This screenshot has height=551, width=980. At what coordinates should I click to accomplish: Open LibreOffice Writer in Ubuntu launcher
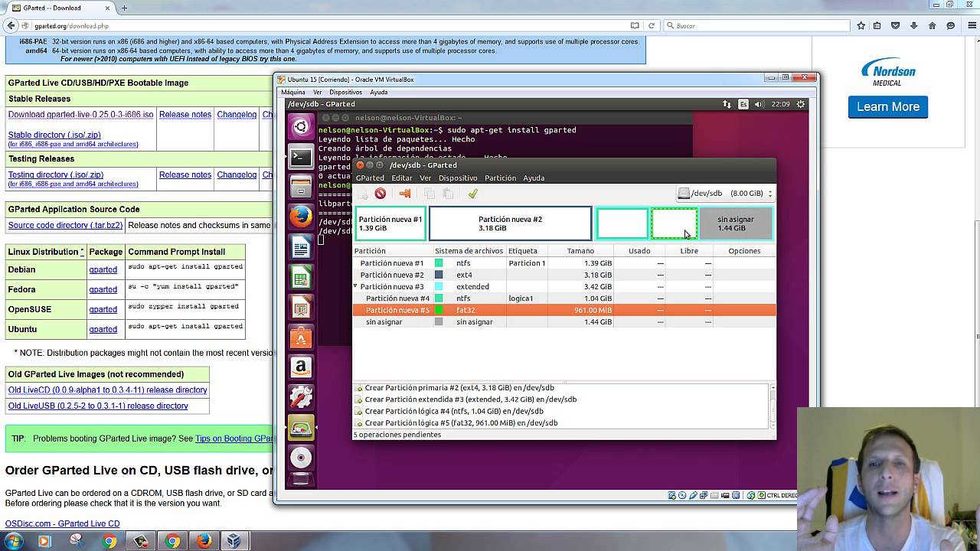301,247
